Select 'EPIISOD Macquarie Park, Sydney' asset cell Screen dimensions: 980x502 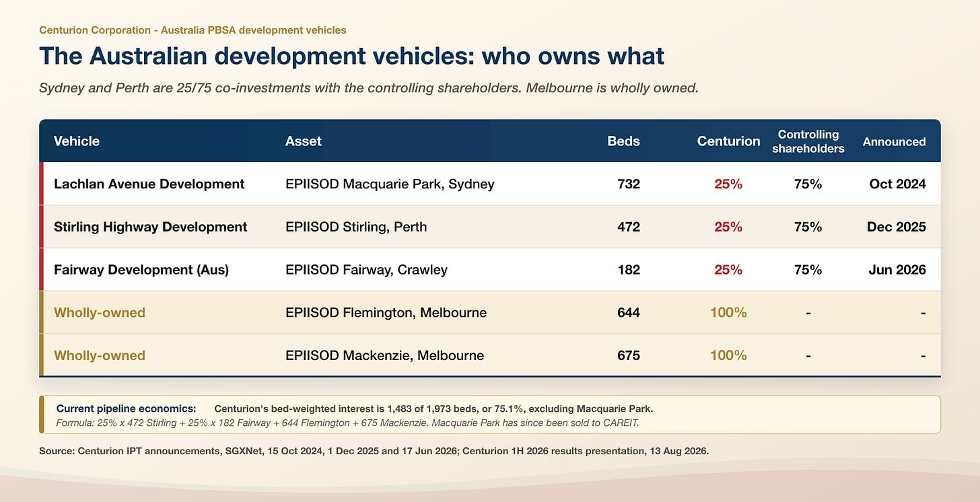point(390,184)
